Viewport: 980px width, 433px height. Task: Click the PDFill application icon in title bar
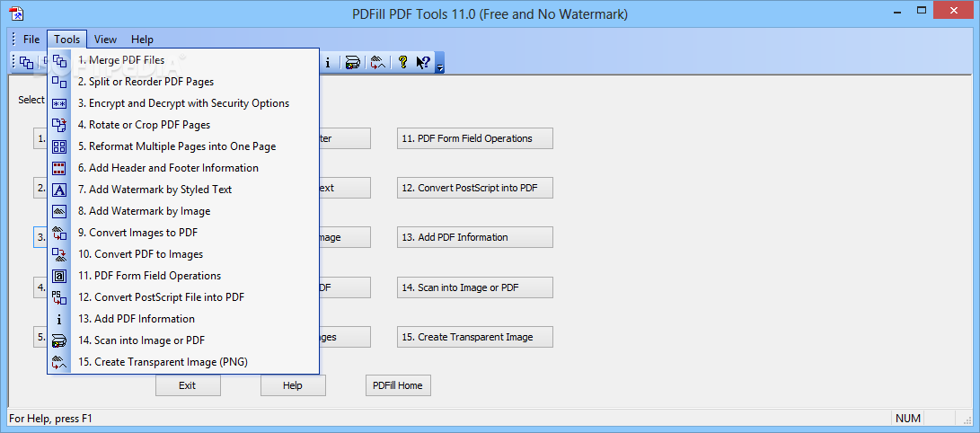[x=17, y=13]
